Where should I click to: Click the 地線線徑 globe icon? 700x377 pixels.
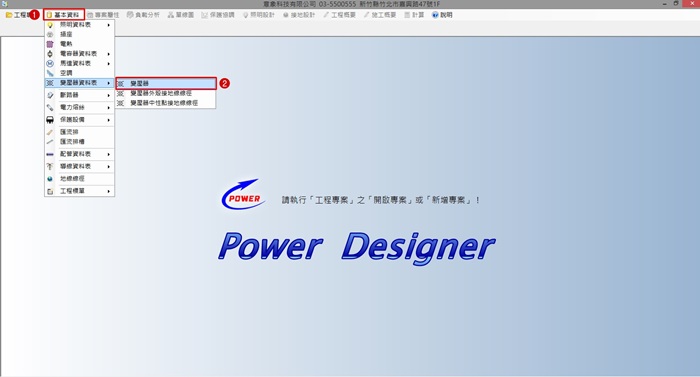tap(50, 179)
